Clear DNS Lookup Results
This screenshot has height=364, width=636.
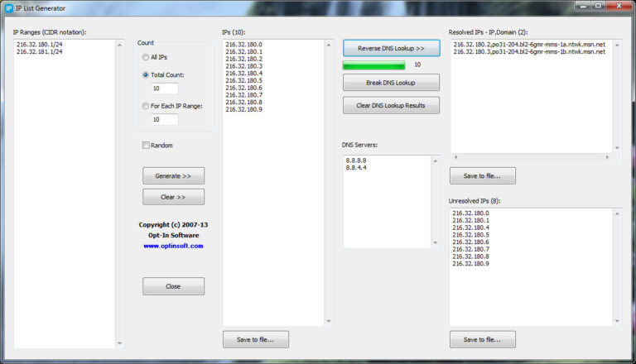tap(391, 105)
